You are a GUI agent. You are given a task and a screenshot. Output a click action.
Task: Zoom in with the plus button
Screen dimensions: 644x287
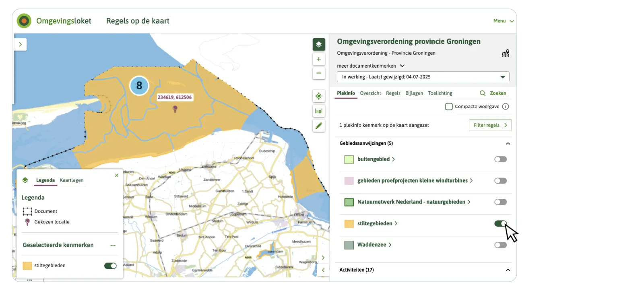[319, 59]
